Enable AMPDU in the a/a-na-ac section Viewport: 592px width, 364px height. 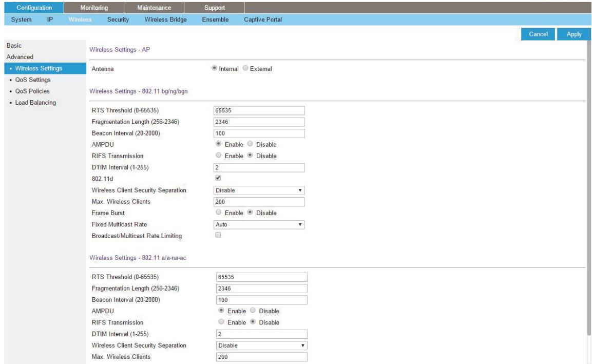[221, 311]
